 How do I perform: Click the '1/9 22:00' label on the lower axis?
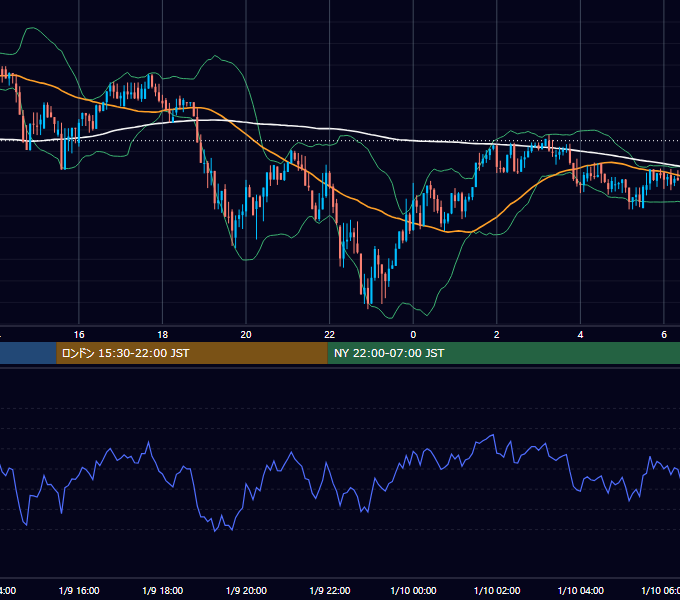coord(330,590)
